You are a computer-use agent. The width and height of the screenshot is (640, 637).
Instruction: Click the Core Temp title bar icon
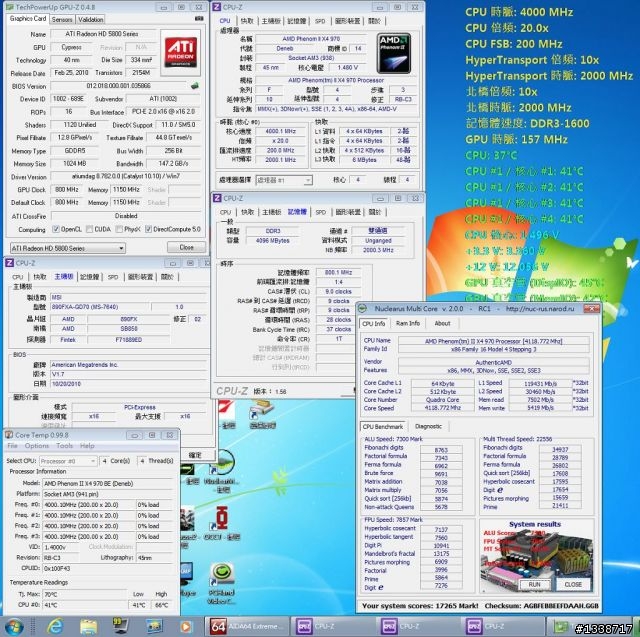[9, 435]
